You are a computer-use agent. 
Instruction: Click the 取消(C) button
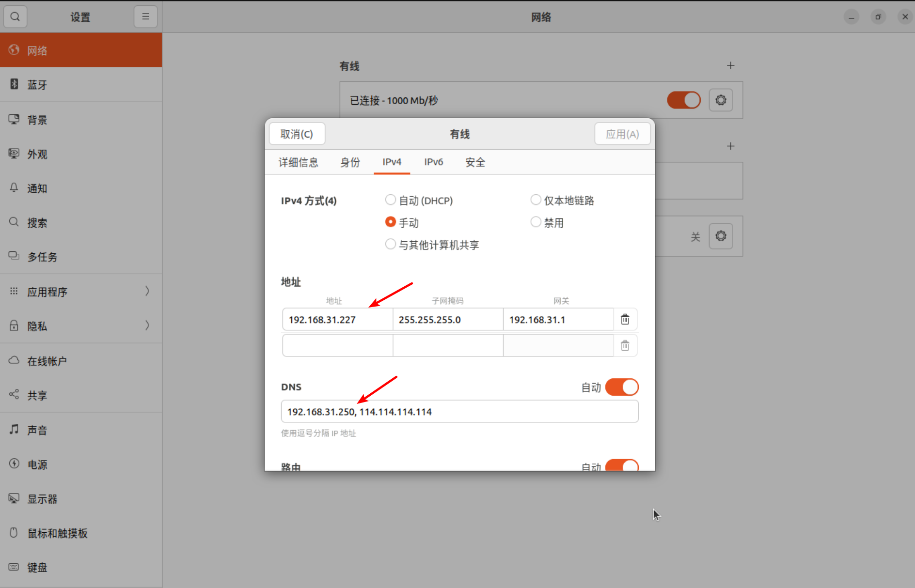[297, 134]
